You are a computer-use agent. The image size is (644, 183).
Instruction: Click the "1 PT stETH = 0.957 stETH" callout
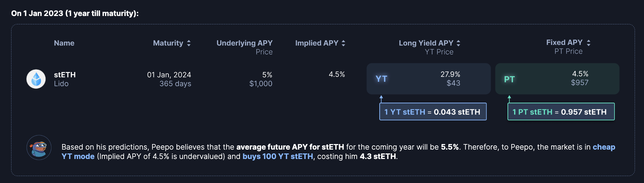pos(561,112)
